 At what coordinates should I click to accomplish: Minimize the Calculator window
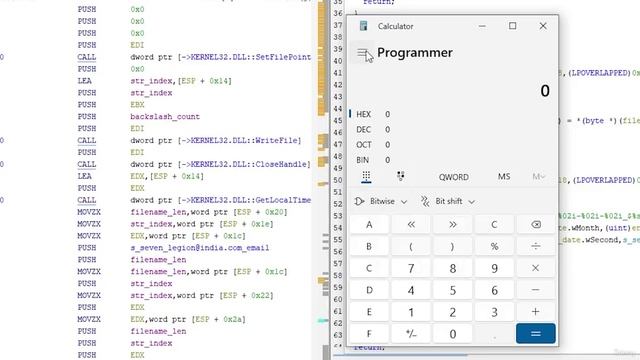click(482, 26)
